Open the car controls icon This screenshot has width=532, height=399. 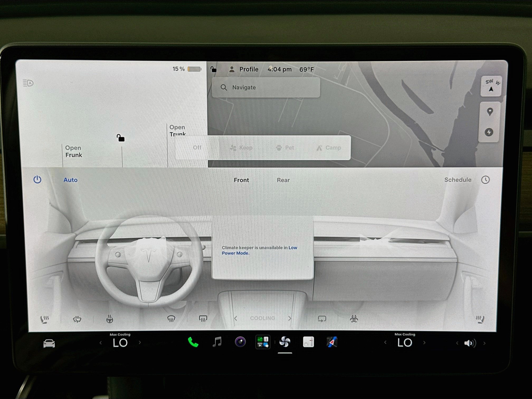click(49, 344)
